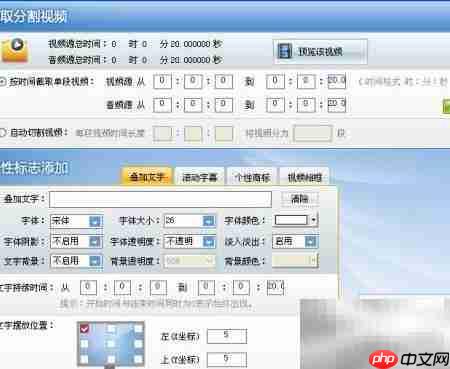Click video stream end second field

coord(337,81)
